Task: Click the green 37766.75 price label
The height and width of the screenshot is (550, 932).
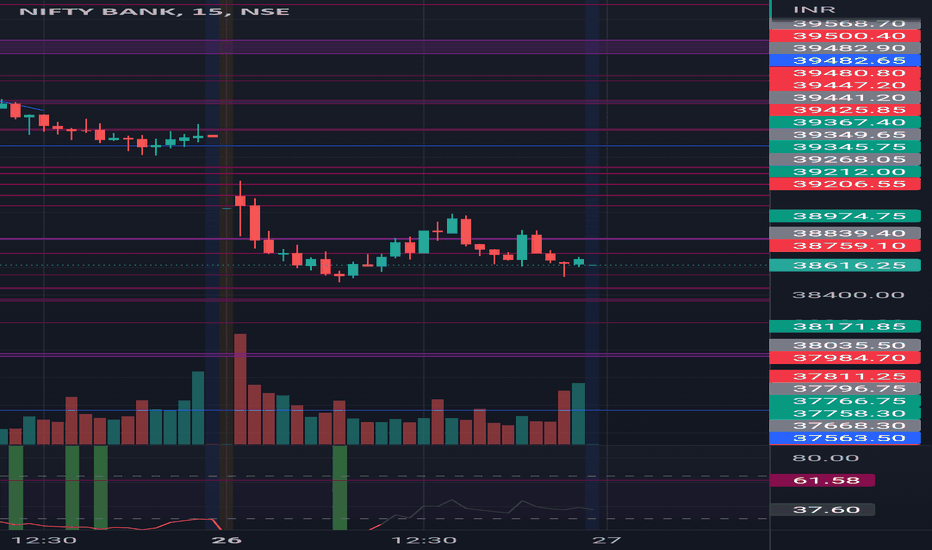Action: [x=845, y=401]
